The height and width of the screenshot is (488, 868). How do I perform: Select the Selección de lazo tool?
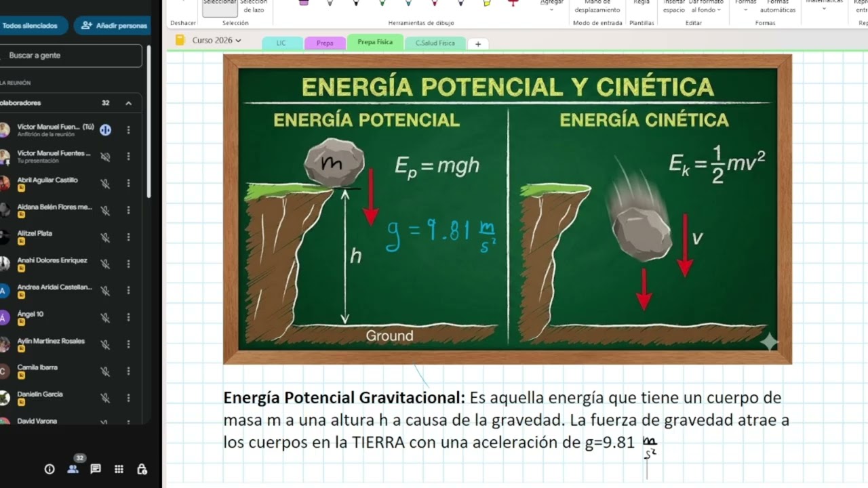[254, 6]
